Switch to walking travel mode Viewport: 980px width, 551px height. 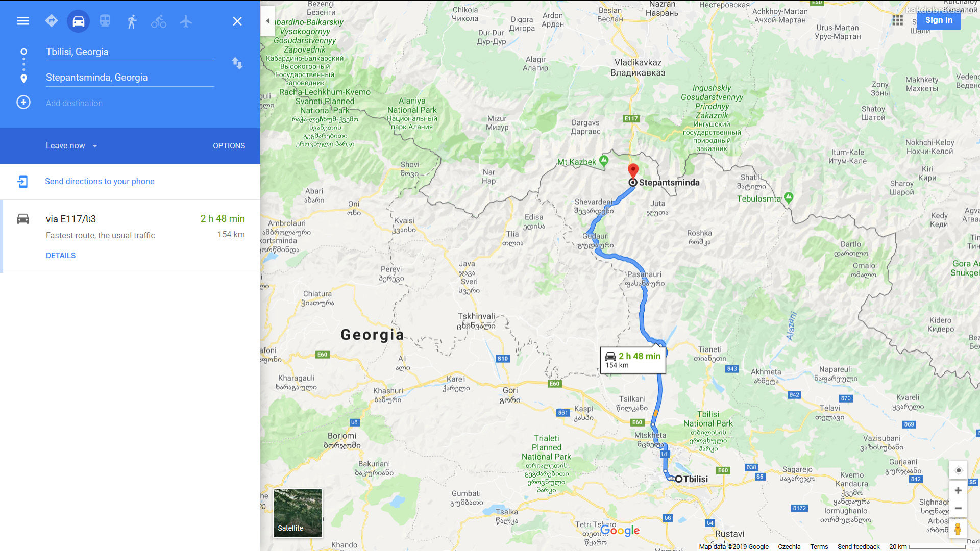[x=132, y=21]
